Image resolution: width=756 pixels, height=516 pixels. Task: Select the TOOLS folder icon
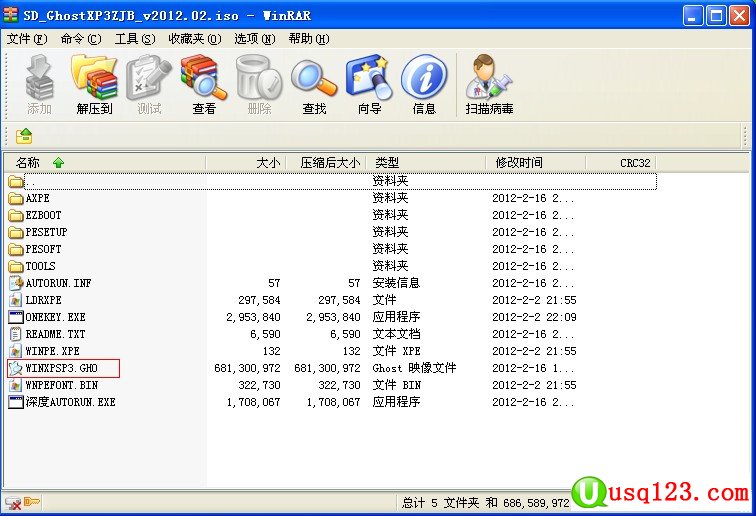pyautogui.click(x=16, y=266)
